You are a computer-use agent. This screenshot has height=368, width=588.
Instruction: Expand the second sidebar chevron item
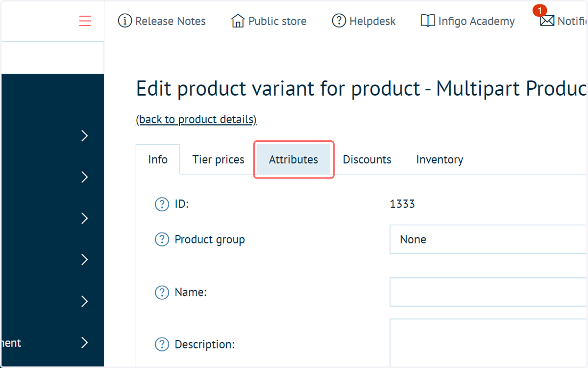85,177
